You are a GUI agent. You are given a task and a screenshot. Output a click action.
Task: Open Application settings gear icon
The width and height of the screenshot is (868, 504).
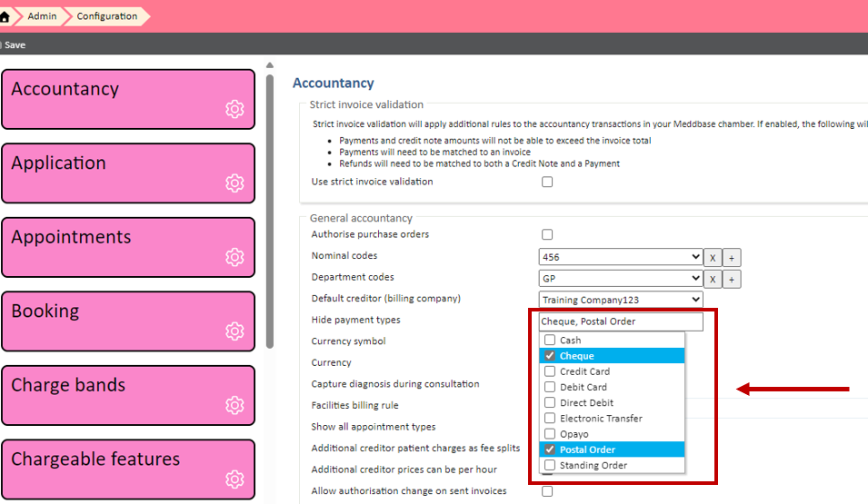click(234, 183)
